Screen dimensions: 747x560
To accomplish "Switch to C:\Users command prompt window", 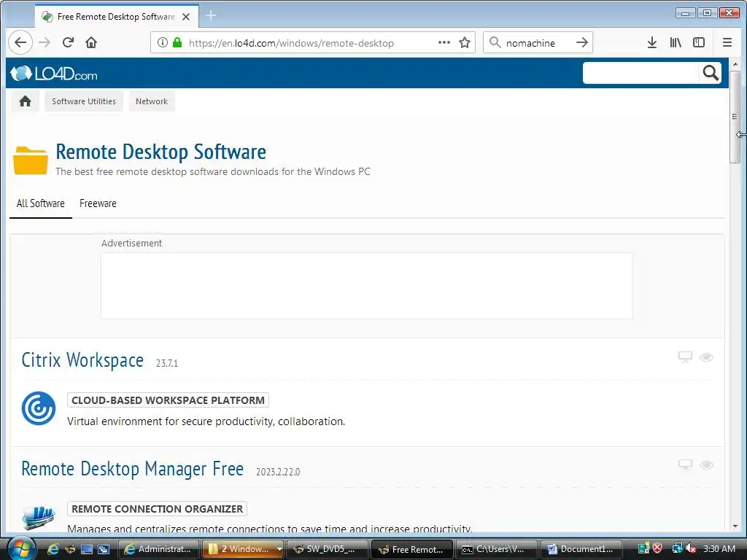I will coord(497,549).
